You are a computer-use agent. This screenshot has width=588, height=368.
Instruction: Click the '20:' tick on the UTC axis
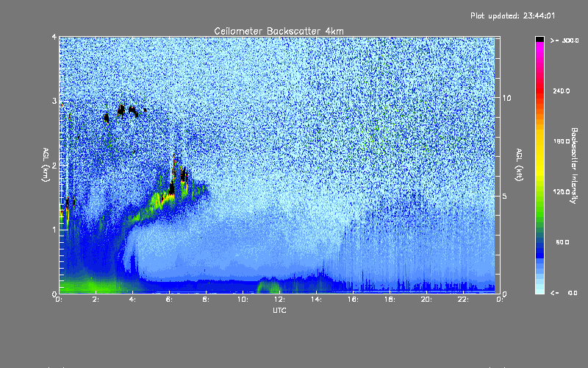click(426, 300)
